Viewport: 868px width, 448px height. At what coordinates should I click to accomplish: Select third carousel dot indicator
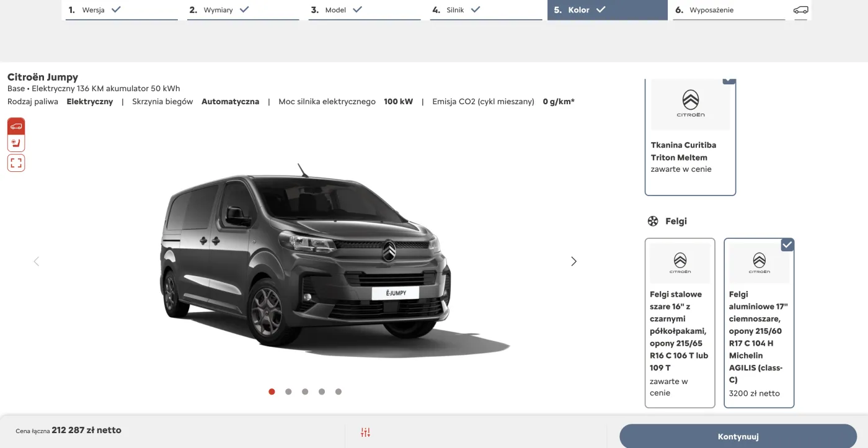(305, 392)
